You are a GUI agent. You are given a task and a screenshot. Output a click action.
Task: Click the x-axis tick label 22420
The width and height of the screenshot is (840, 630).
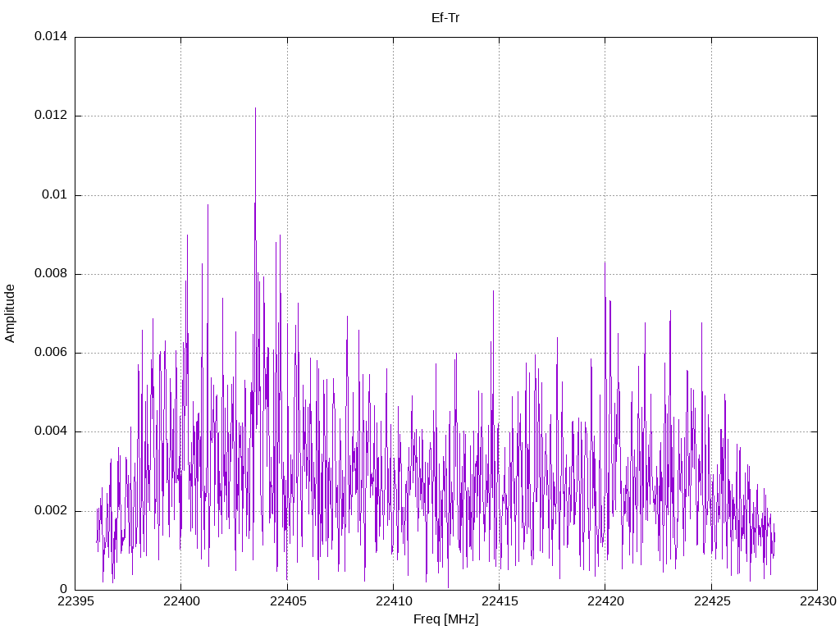pyautogui.click(x=605, y=601)
